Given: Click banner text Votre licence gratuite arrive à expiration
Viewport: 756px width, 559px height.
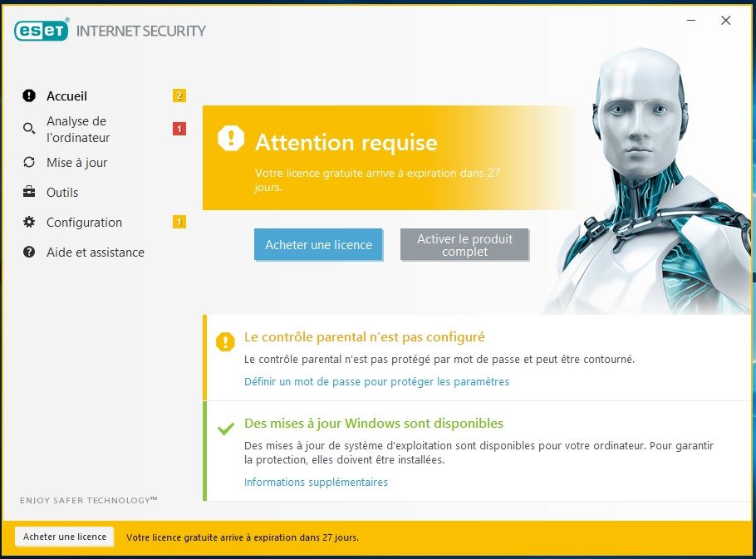Looking at the screenshot, I should (x=377, y=179).
